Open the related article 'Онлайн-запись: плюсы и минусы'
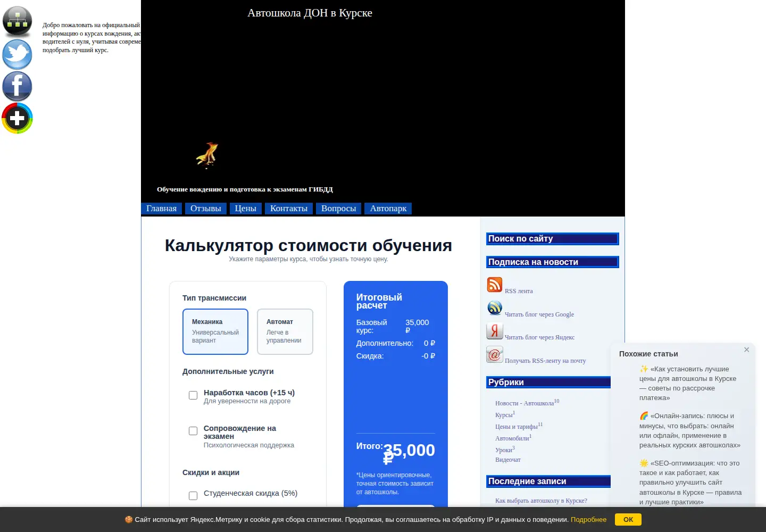766x532 pixels. 690,430
